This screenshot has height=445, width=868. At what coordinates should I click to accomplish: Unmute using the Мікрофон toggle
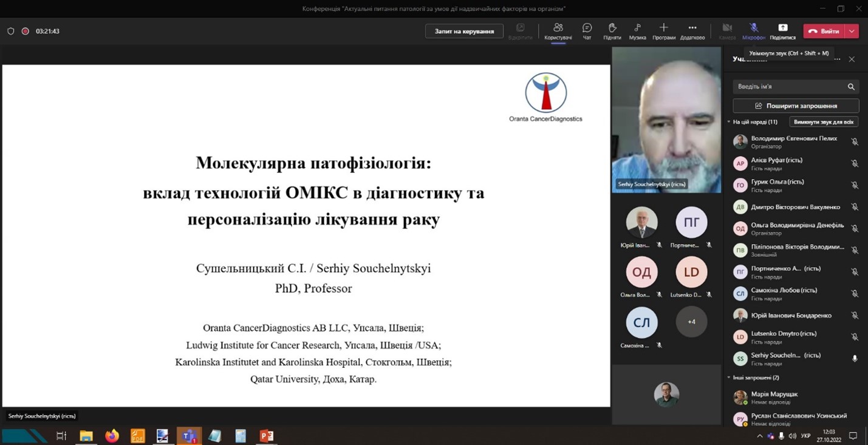pos(753,30)
